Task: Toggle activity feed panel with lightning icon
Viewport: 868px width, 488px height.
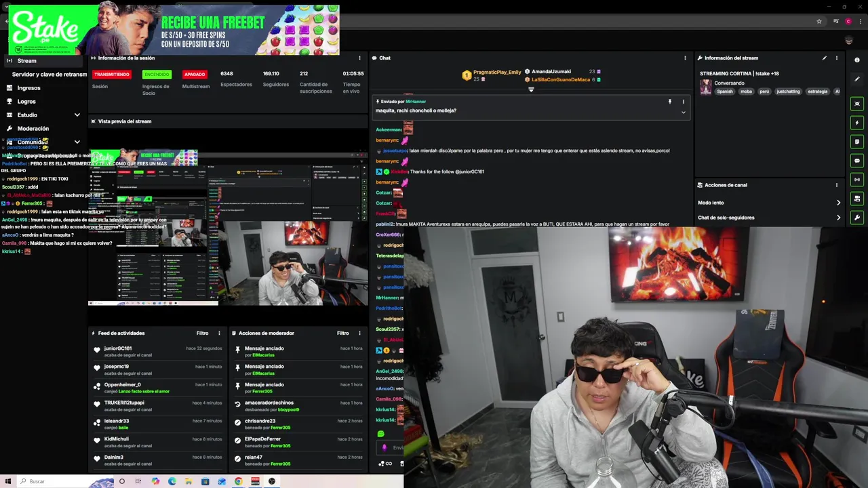Action: [857, 123]
